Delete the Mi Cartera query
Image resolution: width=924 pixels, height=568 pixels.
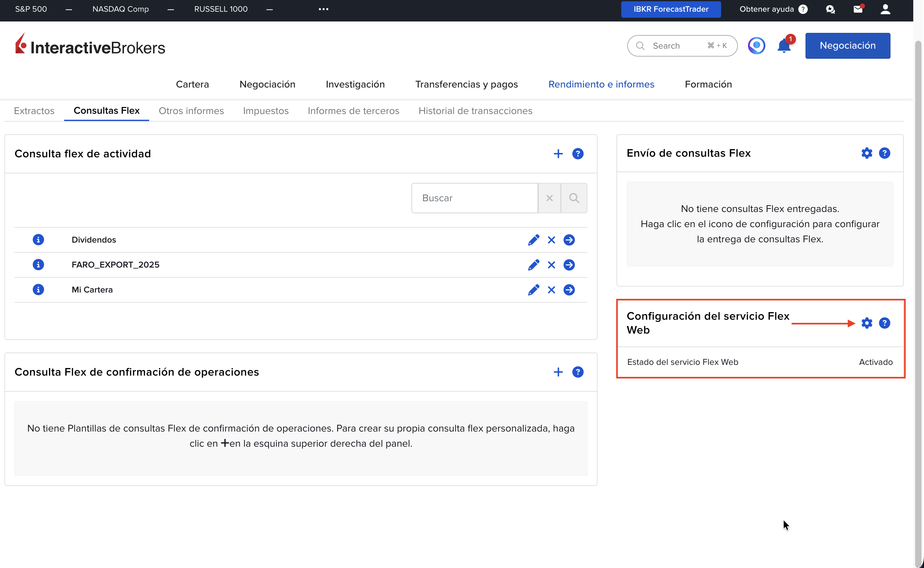click(x=551, y=290)
